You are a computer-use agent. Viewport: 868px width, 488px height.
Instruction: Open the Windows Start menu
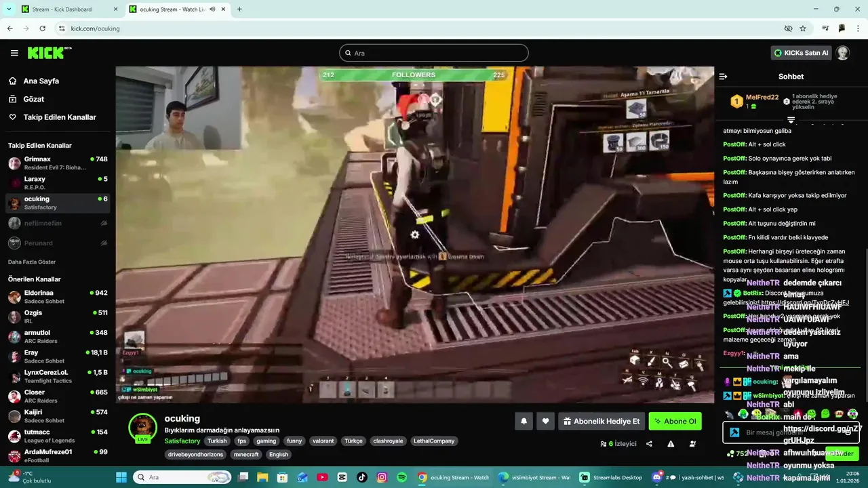(121, 477)
